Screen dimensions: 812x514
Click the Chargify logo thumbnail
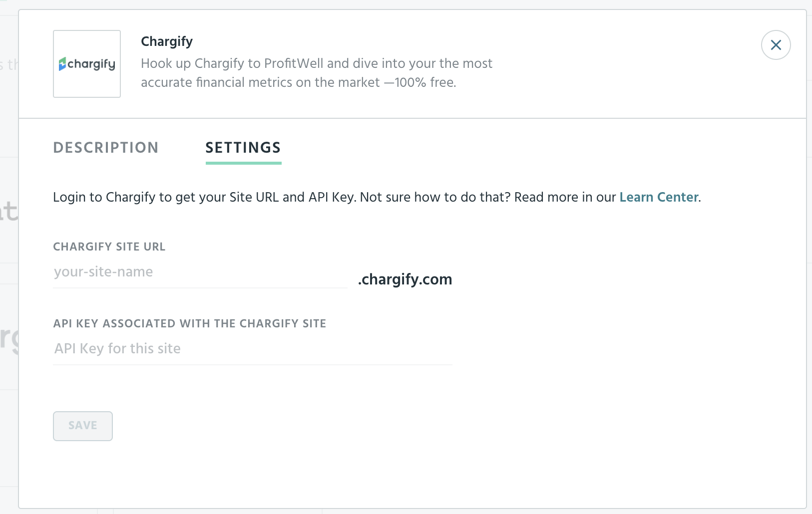coord(87,64)
